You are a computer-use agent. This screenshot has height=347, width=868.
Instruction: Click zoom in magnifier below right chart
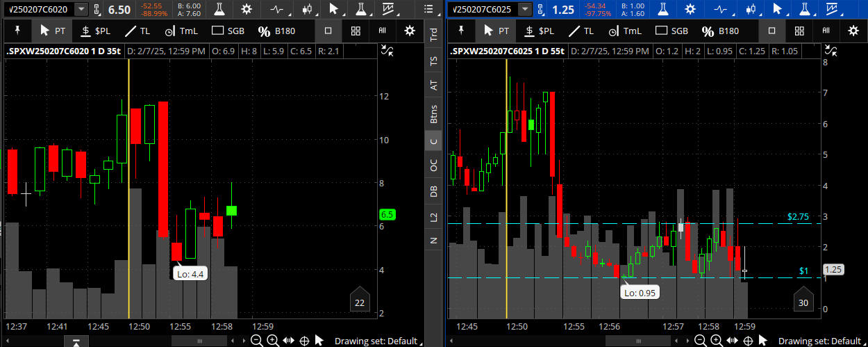[716, 341]
